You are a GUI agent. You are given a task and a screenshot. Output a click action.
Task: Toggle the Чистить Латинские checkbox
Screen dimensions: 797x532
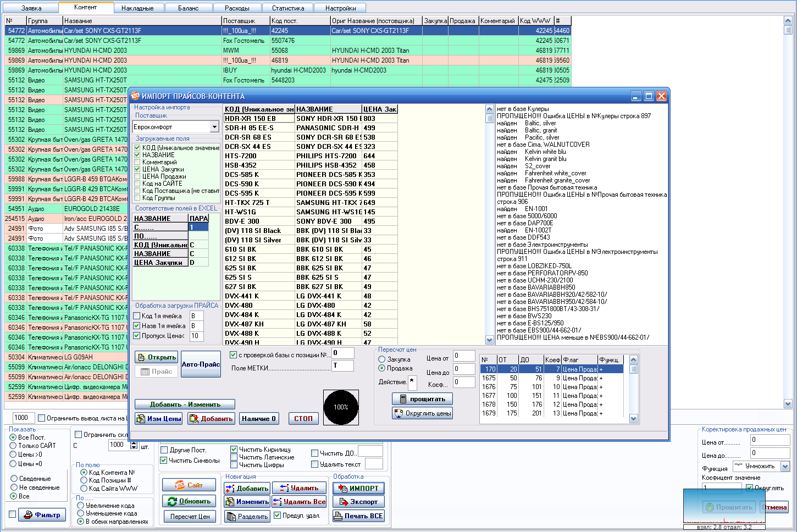click(234, 457)
